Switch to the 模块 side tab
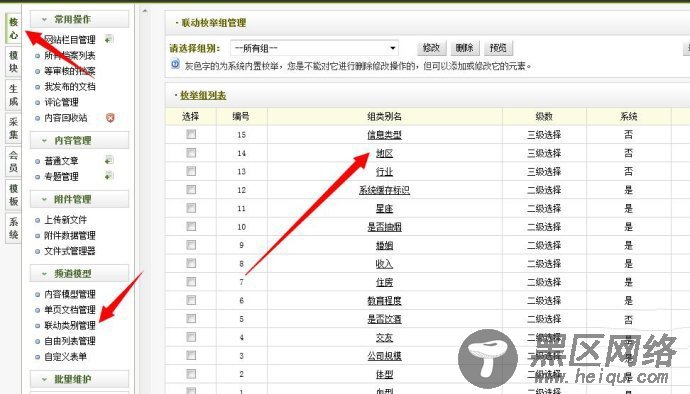This screenshot has width=690, height=394. pyautogui.click(x=14, y=61)
